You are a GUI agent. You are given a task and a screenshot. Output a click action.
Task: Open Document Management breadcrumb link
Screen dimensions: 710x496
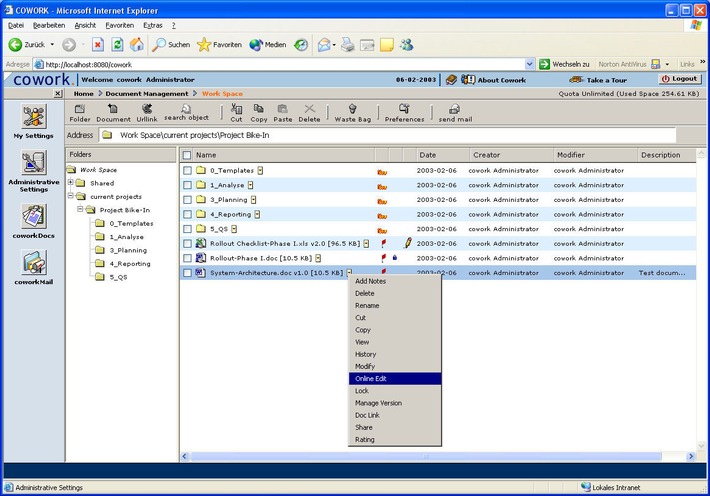(x=147, y=93)
